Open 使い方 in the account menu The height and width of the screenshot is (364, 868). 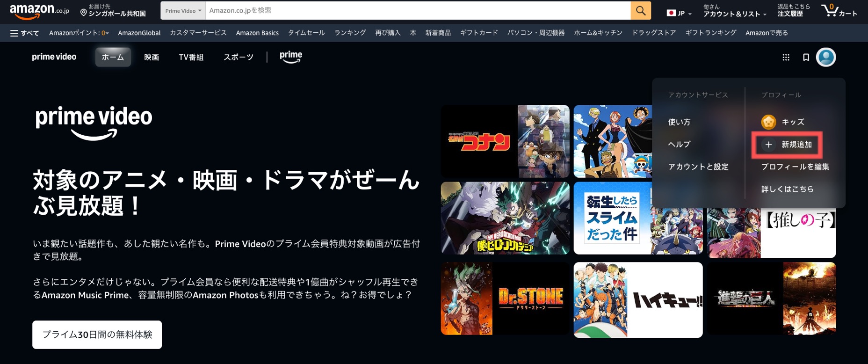tap(679, 122)
